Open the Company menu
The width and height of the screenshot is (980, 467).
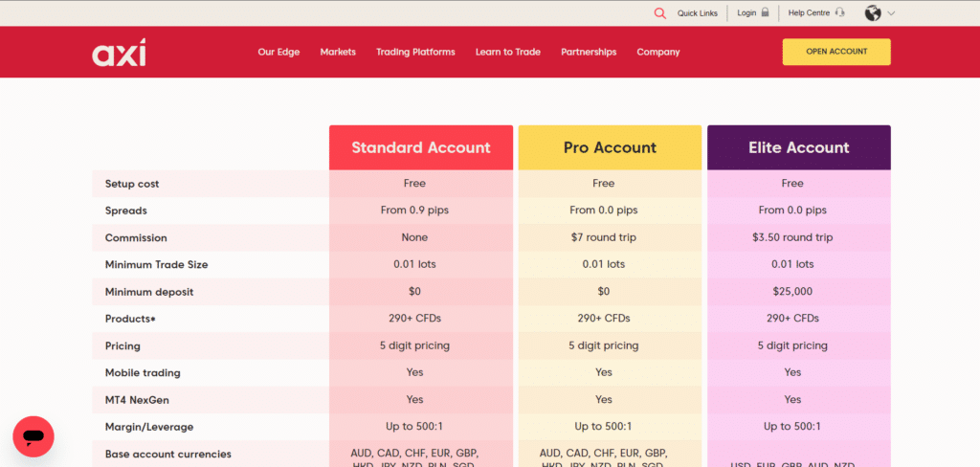(x=658, y=52)
